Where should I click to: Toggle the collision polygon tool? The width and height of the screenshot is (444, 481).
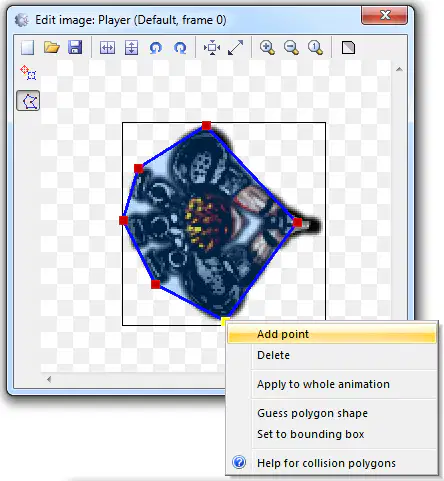click(28, 100)
